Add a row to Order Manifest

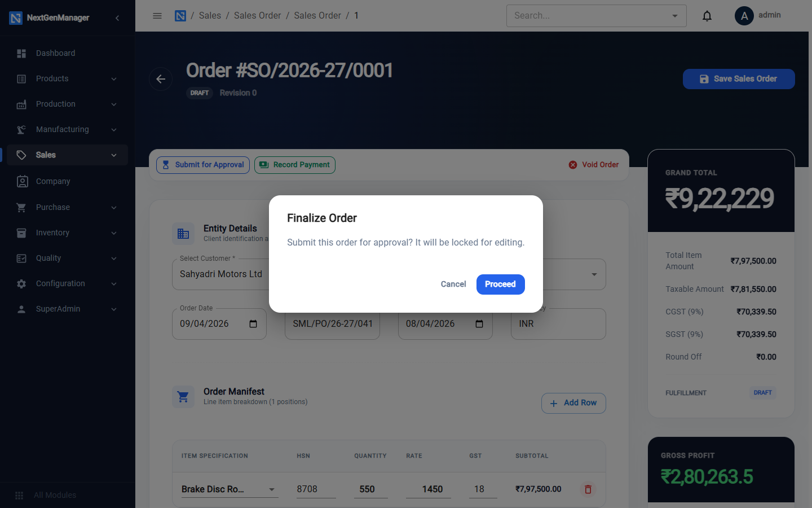click(573, 403)
